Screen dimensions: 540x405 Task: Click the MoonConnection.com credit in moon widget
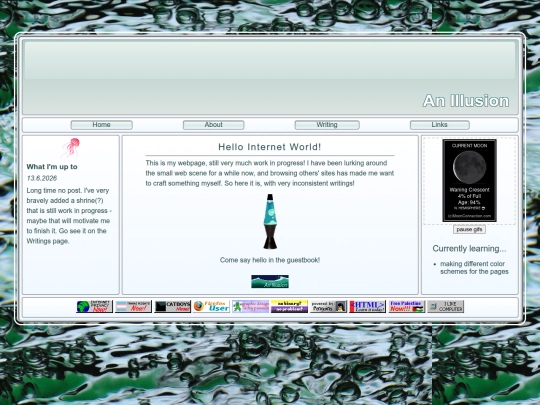469,216
